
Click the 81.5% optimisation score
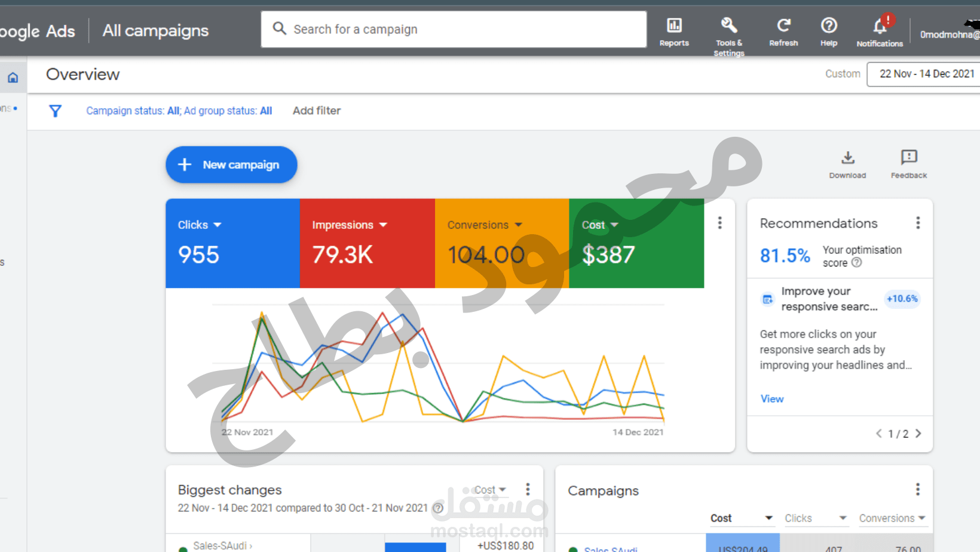(785, 256)
